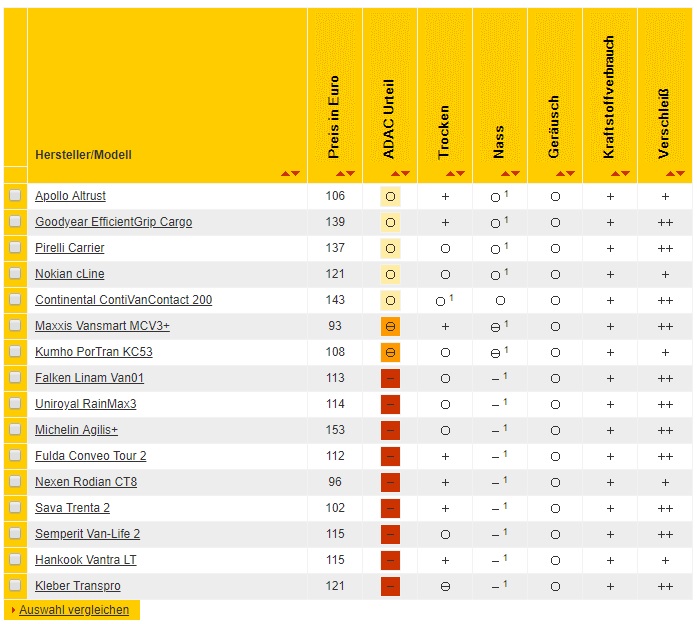The height and width of the screenshot is (624, 697).
Task: Click price 143 for Continental ContiVanContact
Action: point(335,300)
